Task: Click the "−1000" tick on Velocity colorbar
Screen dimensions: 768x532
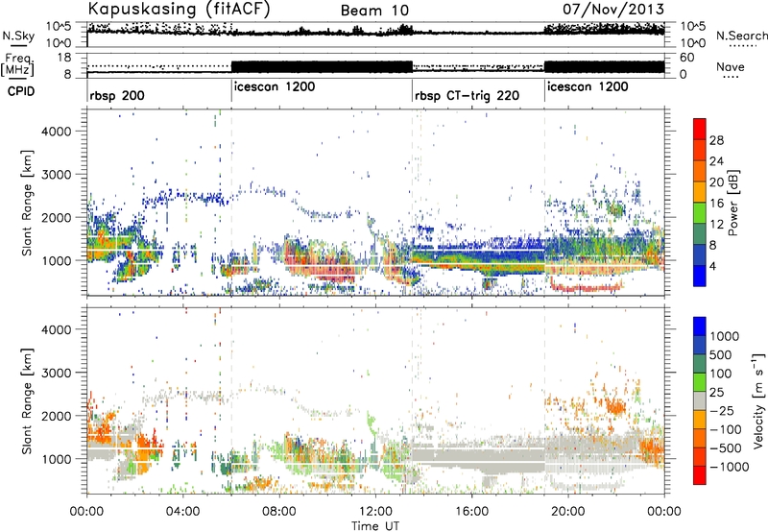Action: pos(729,467)
